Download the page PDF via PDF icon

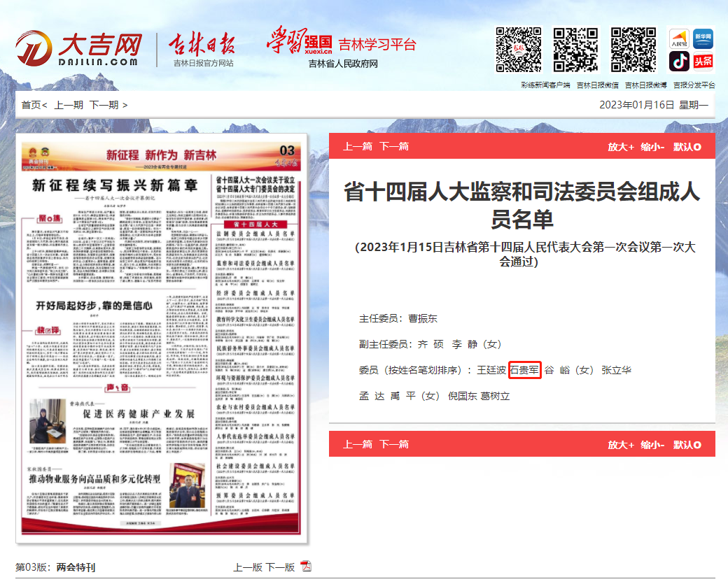point(306,567)
